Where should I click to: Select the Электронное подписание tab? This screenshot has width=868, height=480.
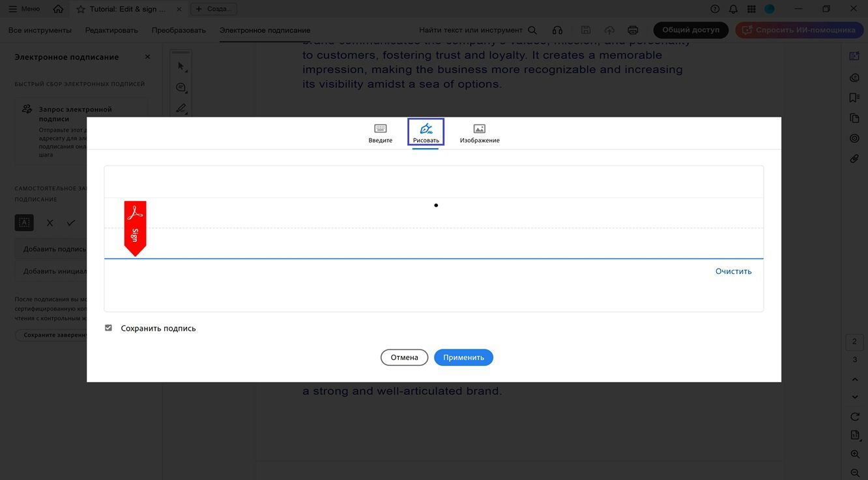[x=265, y=30]
